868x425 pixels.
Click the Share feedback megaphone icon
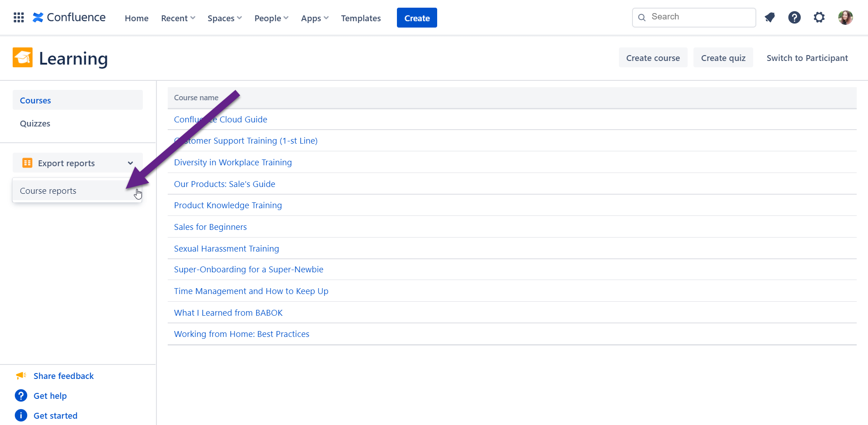click(x=21, y=375)
